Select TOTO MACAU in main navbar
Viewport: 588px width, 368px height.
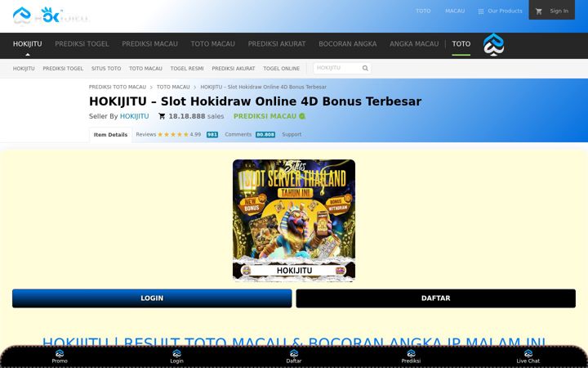click(212, 44)
